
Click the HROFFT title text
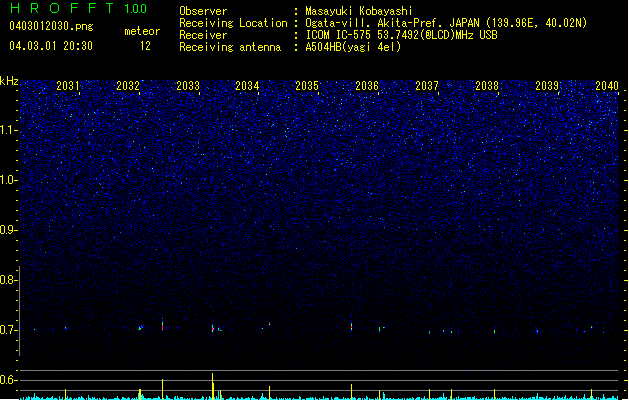62,8
